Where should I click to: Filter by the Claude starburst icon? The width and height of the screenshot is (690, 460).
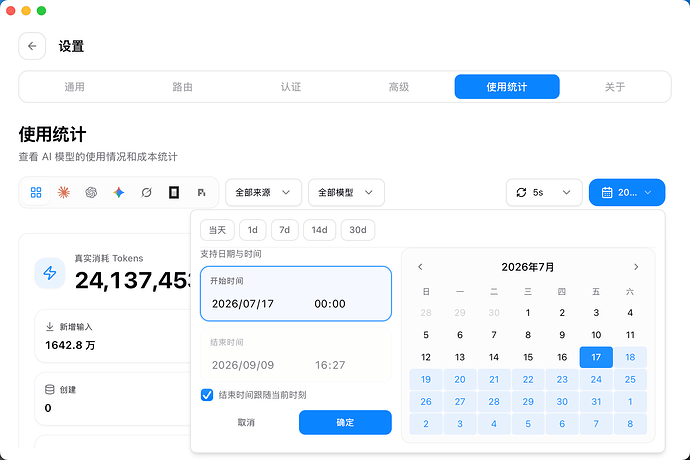click(64, 192)
